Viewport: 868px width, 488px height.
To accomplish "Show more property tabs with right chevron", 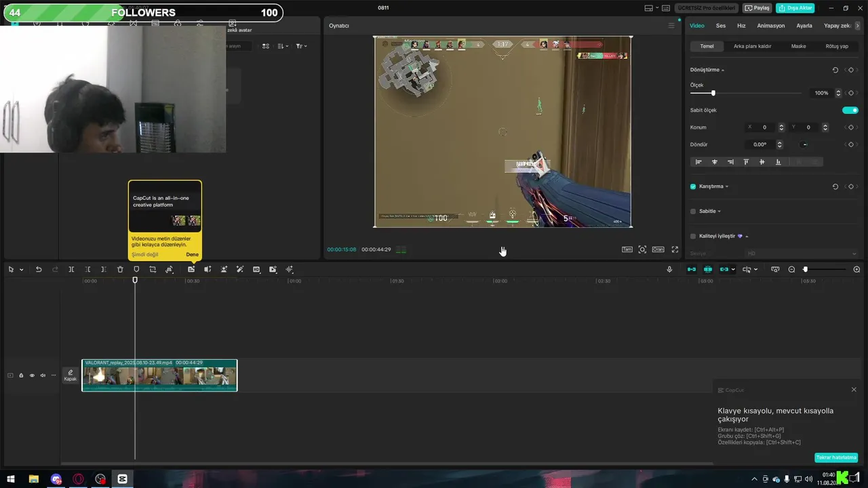I will (859, 26).
